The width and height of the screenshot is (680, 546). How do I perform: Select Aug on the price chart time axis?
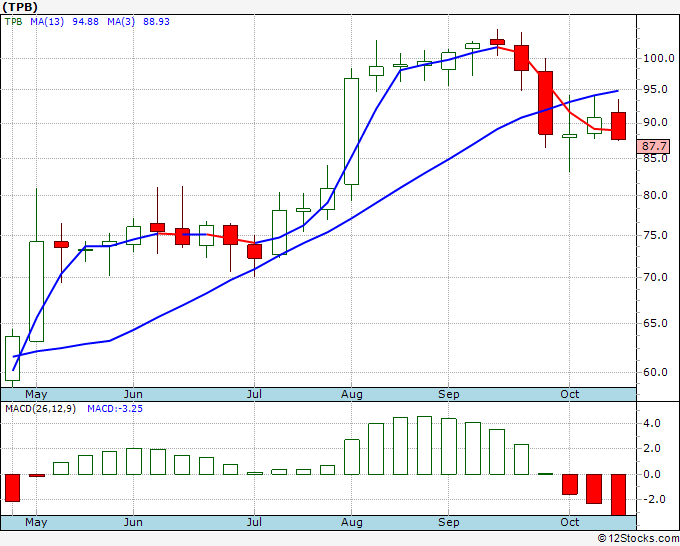coord(352,394)
